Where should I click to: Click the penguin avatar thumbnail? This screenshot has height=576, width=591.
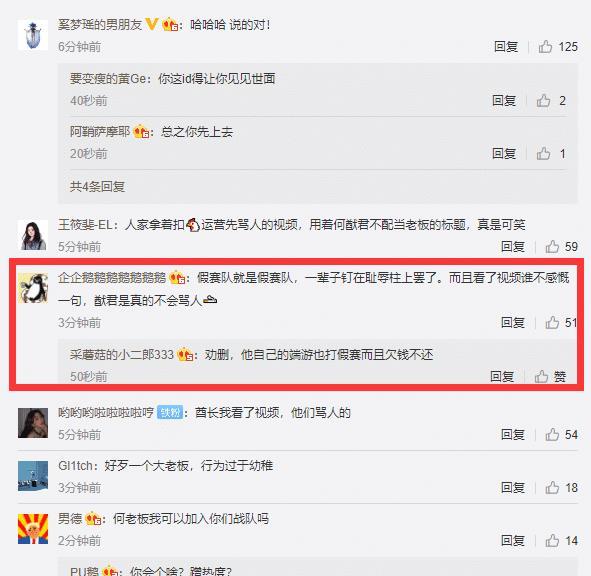33,288
